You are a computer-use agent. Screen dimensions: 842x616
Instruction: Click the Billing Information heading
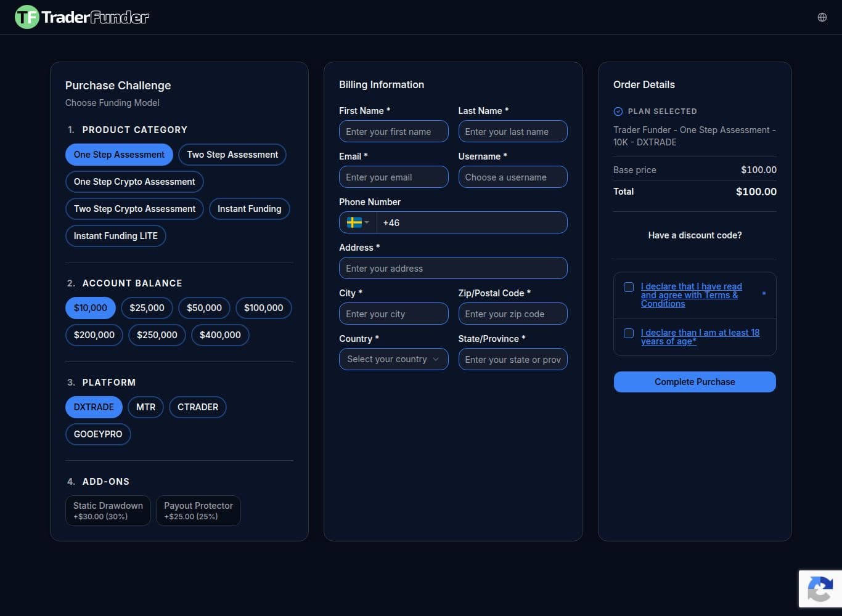(382, 84)
